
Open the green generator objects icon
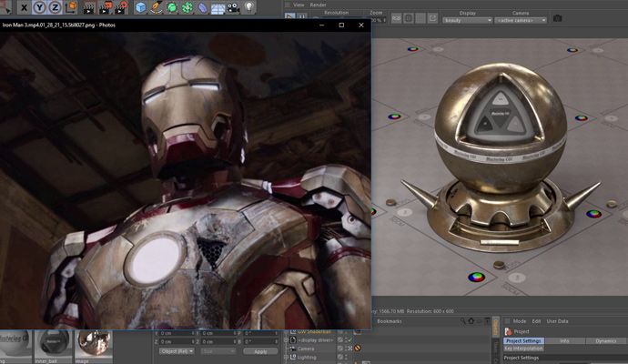tap(174, 7)
